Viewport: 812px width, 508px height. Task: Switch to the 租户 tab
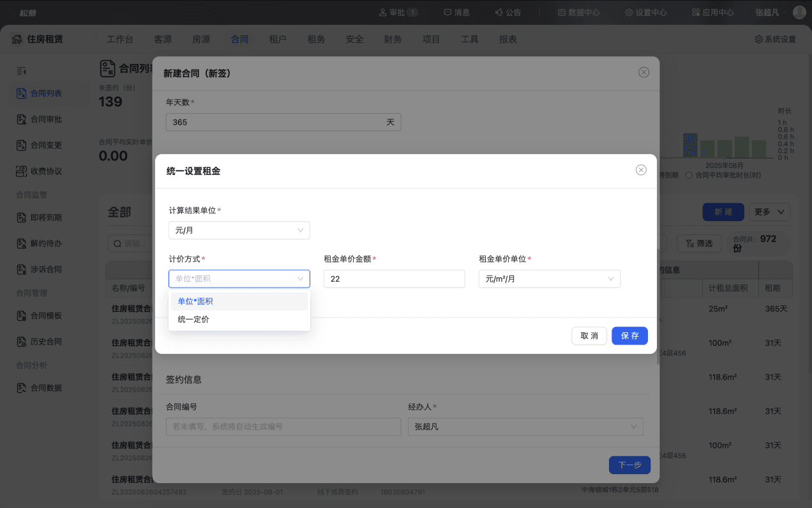click(x=278, y=39)
